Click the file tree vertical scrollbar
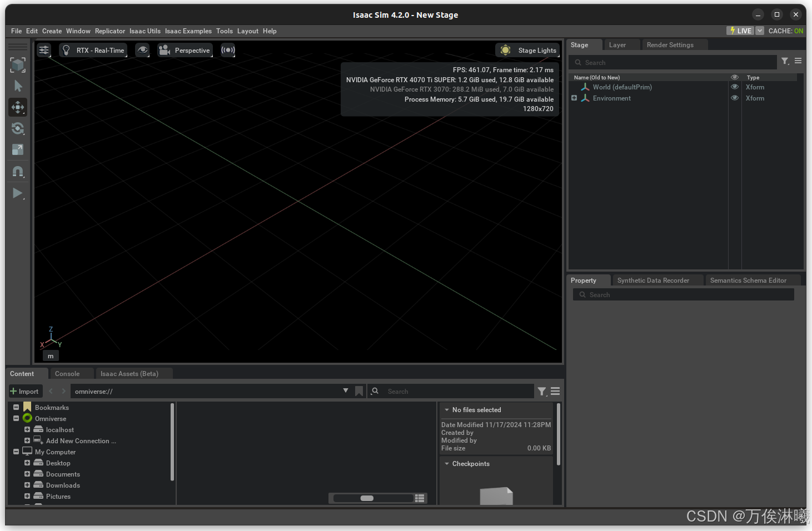The width and height of the screenshot is (812, 531). pos(172,442)
